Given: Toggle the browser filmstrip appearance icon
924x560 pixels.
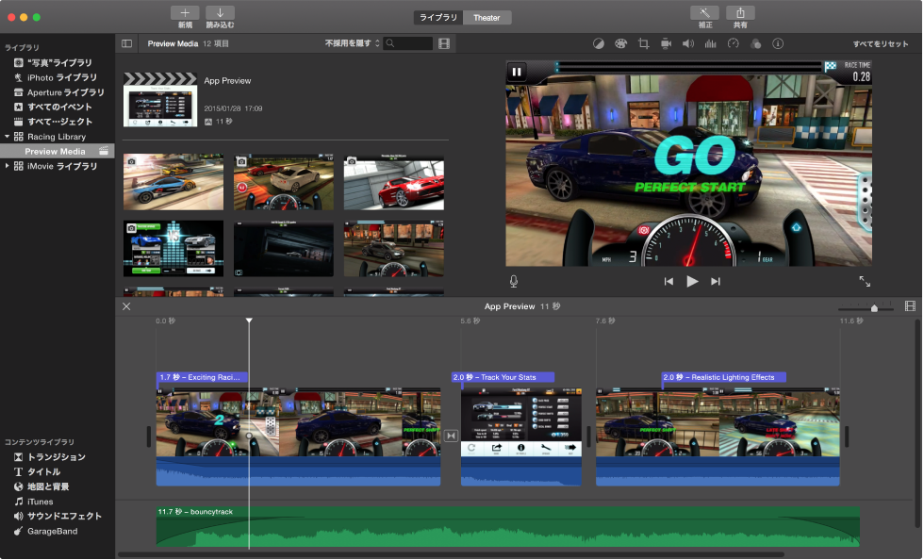Looking at the screenshot, I should click(x=444, y=43).
